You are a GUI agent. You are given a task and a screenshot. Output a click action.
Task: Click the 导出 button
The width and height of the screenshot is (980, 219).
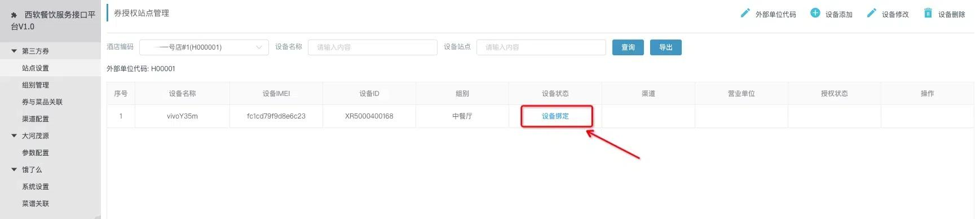[x=665, y=47]
